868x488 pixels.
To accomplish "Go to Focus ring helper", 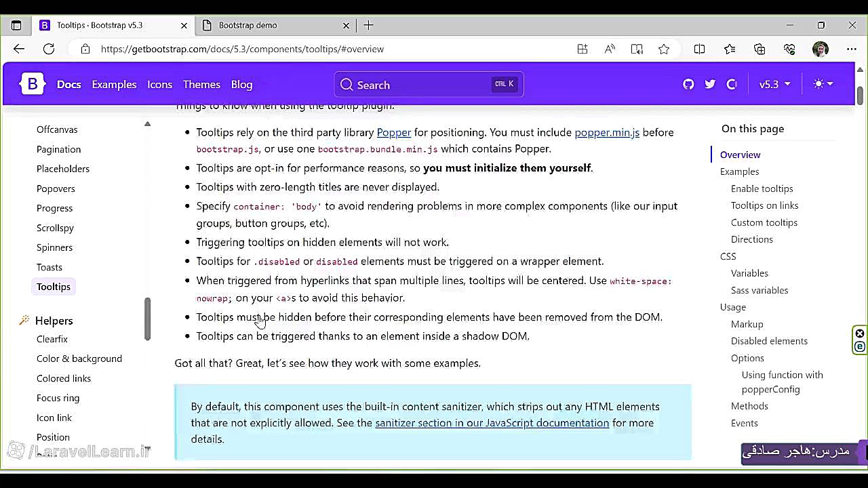I will click(x=58, y=398).
